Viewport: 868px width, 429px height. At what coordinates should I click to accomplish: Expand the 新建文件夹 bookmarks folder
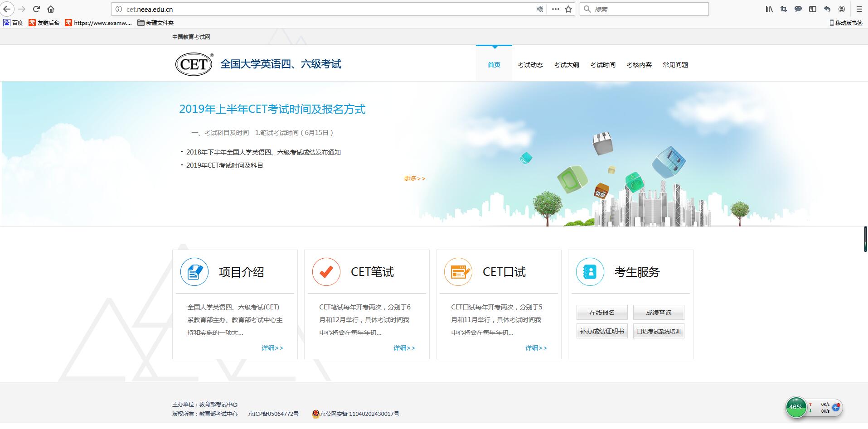(x=155, y=23)
